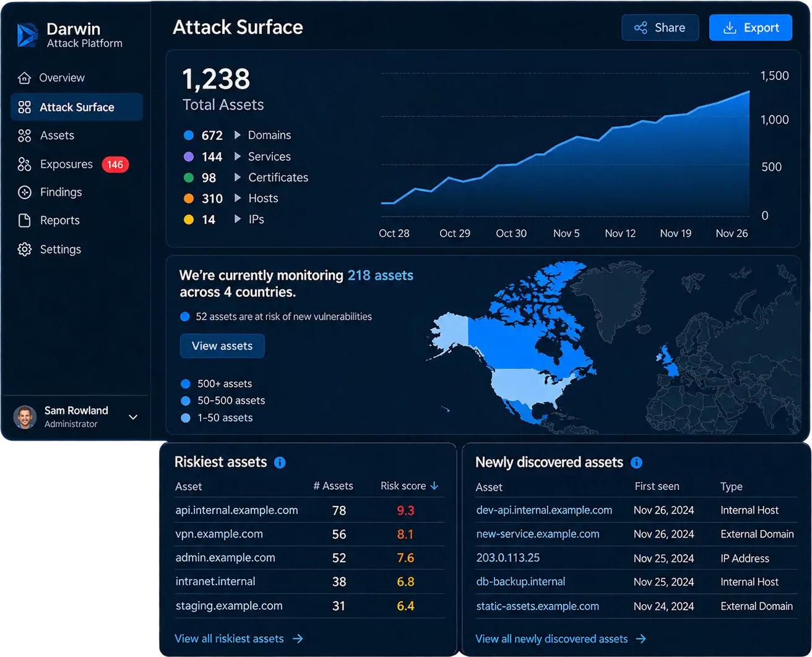This screenshot has width=812, height=657.
Task: Click the Risk score column header
Action: point(409,486)
